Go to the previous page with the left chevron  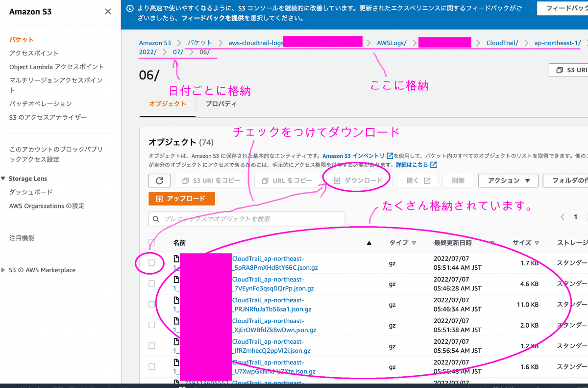[x=563, y=217]
